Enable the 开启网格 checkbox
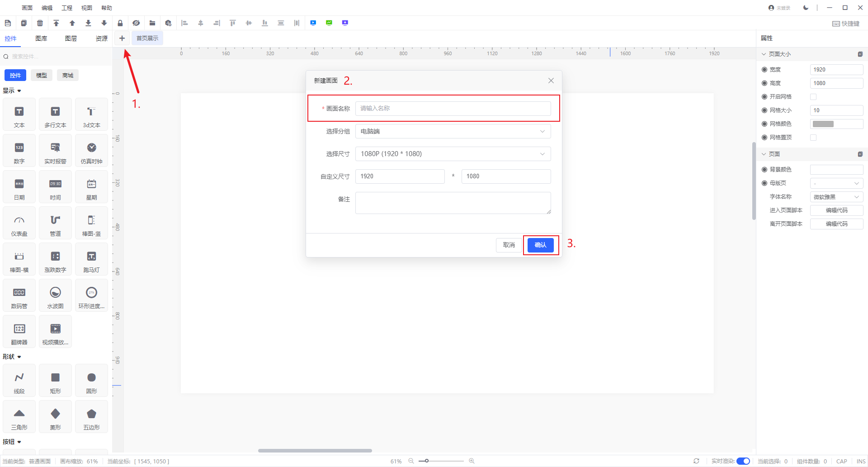The width and height of the screenshot is (868, 467). click(813, 97)
